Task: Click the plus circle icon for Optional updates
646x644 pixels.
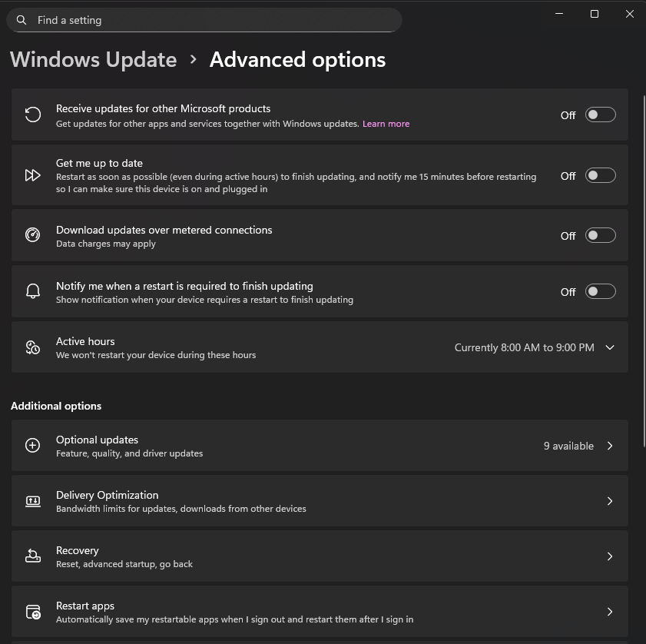Action: pyautogui.click(x=32, y=446)
